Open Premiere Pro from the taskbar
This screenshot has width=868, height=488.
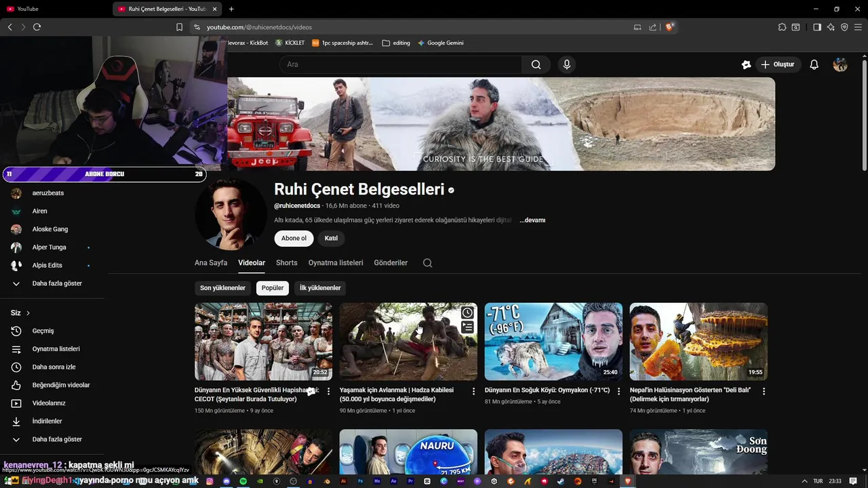pyautogui.click(x=410, y=481)
